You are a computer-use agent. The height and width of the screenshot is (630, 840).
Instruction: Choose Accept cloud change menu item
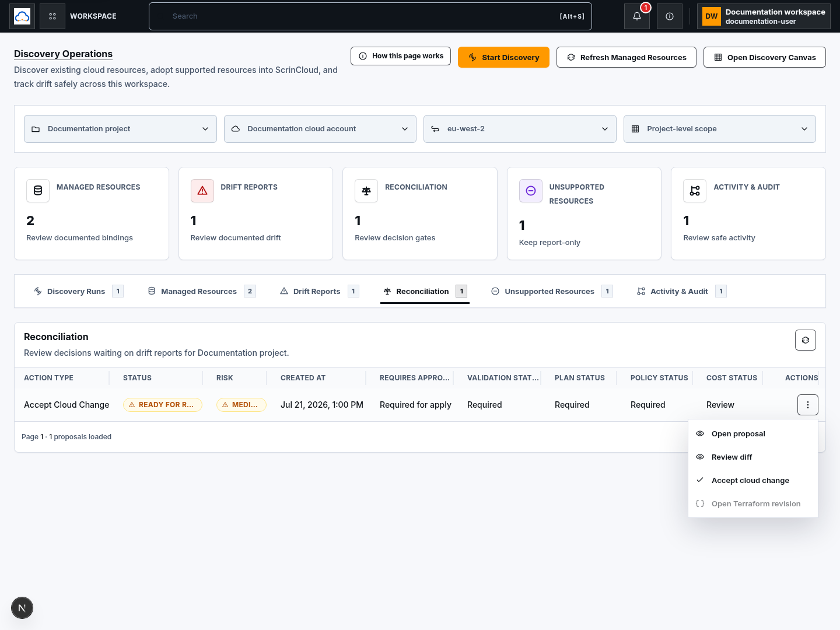click(753, 480)
